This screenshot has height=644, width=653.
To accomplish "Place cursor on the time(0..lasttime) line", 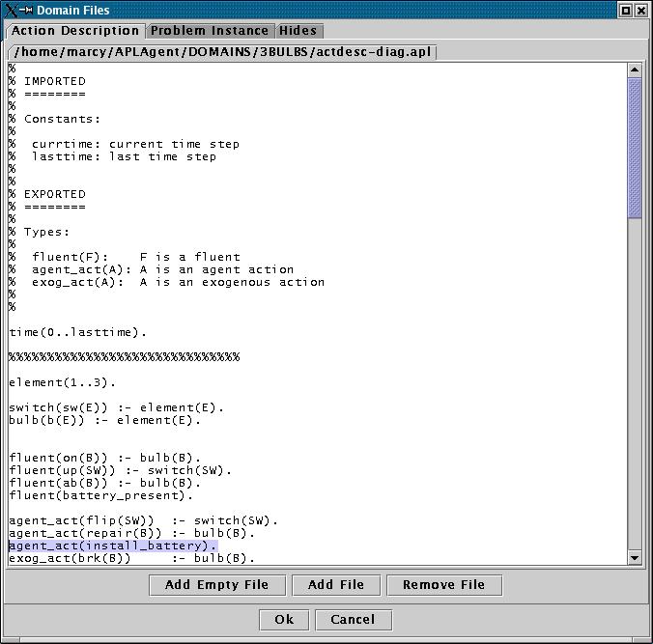I will pos(78,333).
